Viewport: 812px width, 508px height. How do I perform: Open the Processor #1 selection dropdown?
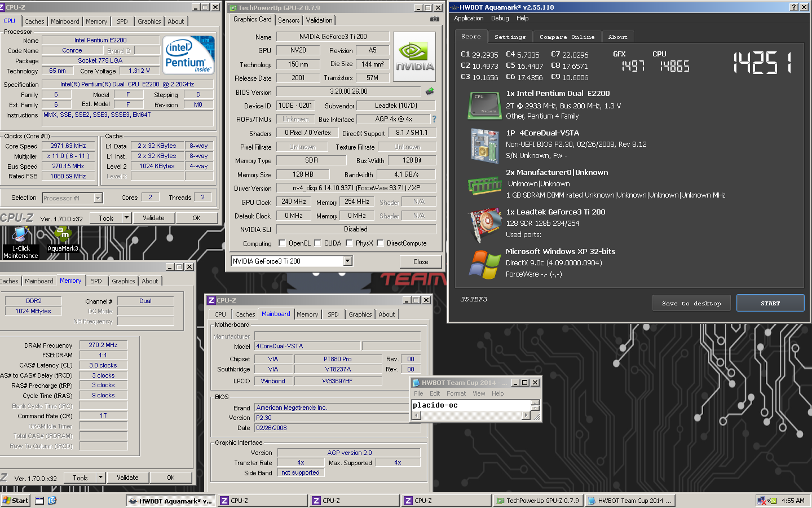click(x=98, y=198)
